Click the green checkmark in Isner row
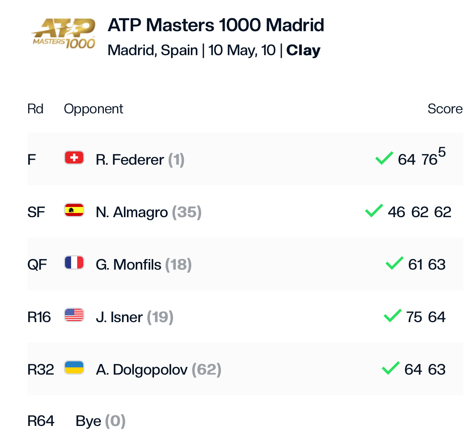Viewport: 476px width, 448px height. (393, 315)
